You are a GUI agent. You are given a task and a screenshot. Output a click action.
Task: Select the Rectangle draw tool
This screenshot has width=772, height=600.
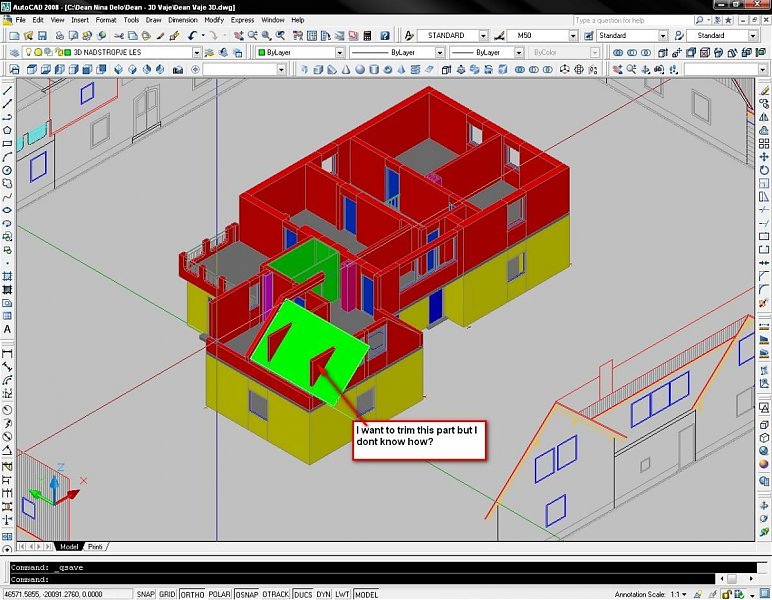7,143
